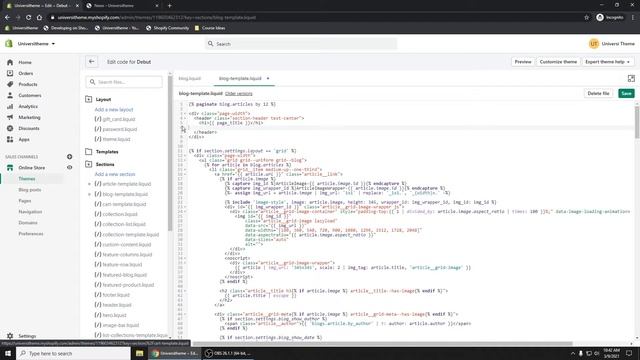
Task: View the online store with eye icon
Action: pyautogui.click(x=69, y=168)
